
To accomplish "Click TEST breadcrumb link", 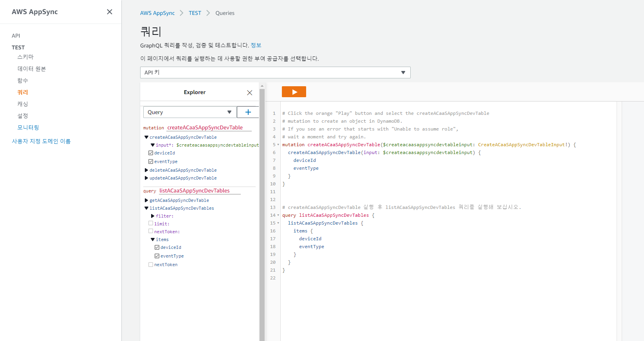I will coord(195,13).
